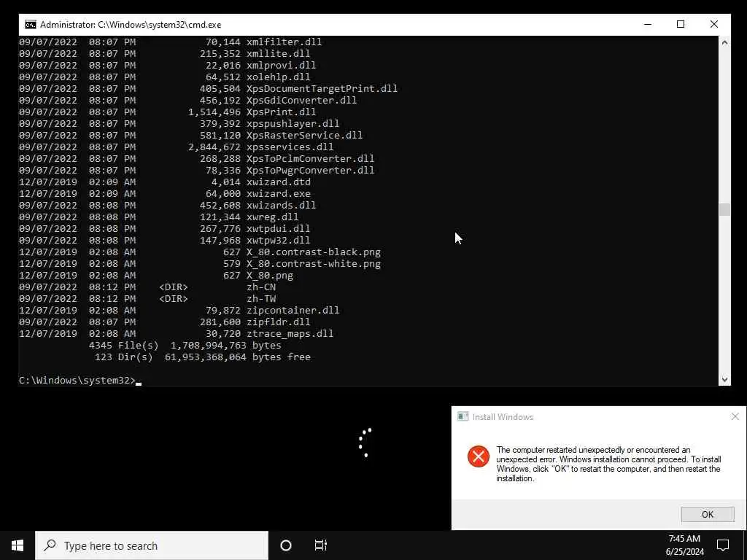
Task: Close the Install Windows dialog
Action: tap(735, 416)
